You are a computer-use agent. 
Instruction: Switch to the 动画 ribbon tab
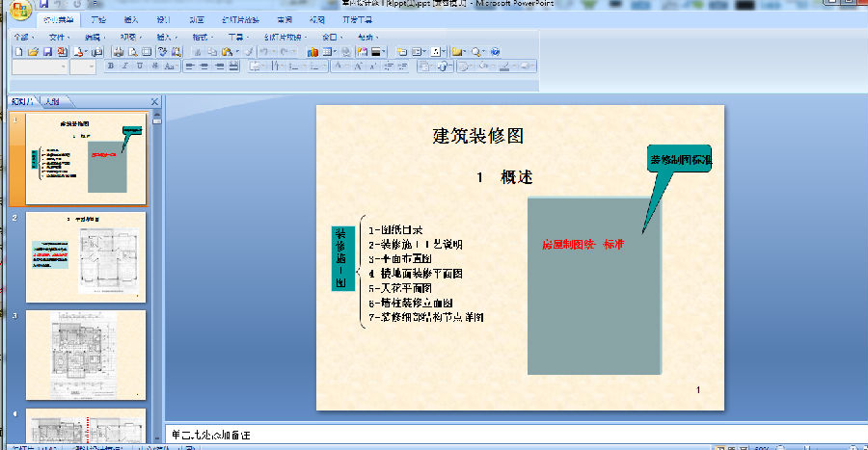197,20
